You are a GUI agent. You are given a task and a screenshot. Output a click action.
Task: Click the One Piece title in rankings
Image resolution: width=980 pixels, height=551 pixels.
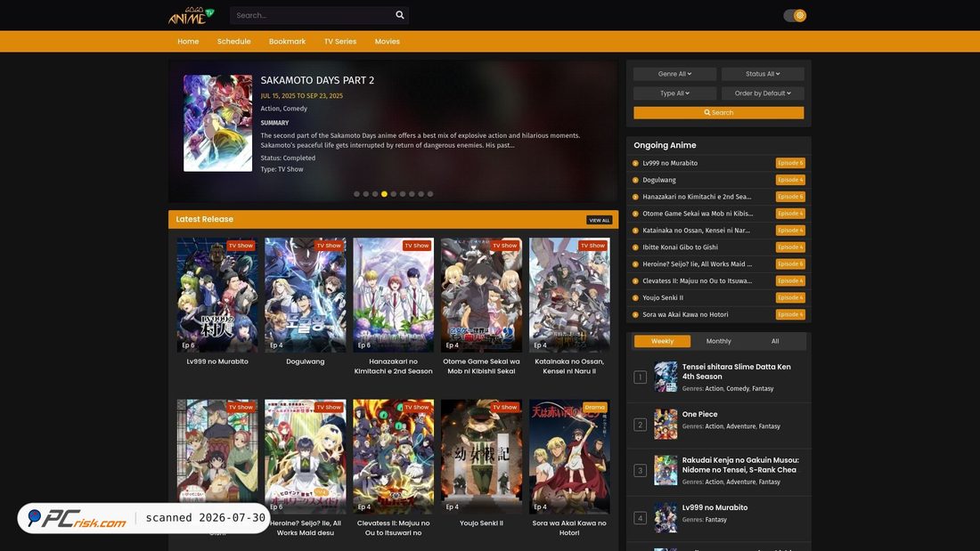coord(700,414)
